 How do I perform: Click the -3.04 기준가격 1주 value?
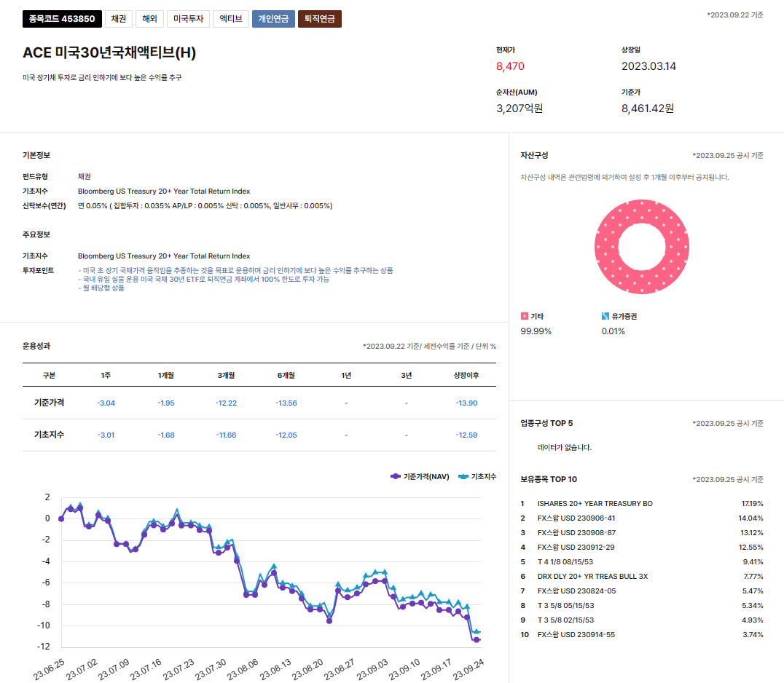(x=106, y=403)
